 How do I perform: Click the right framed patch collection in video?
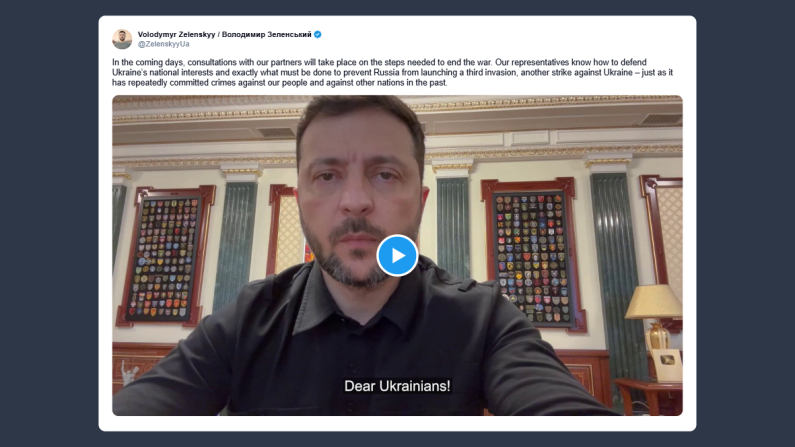pos(532,254)
